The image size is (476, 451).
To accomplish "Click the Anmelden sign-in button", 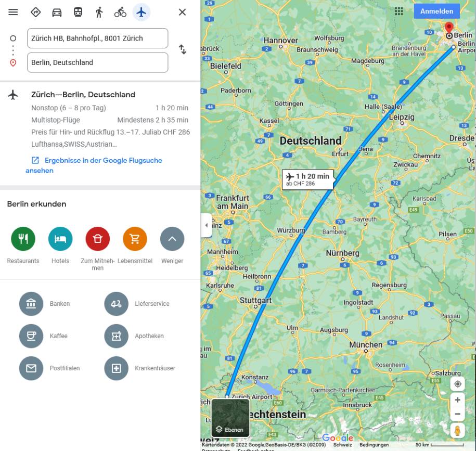I will 436,11.
